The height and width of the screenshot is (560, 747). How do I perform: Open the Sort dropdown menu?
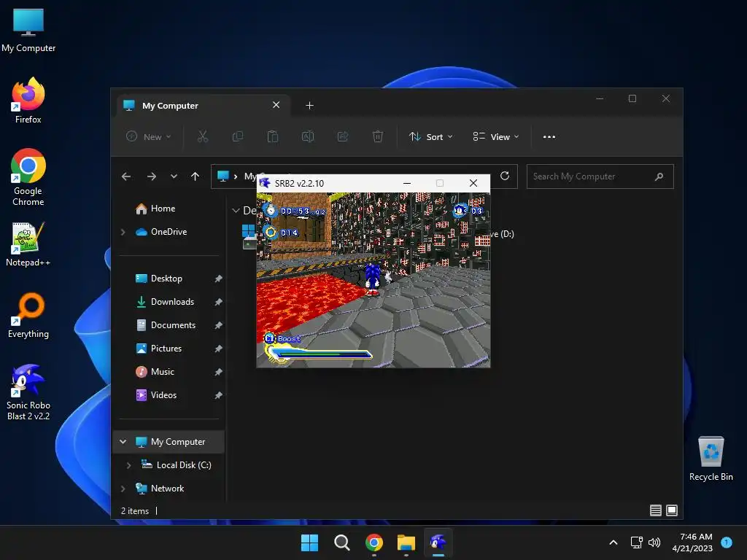coord(430,136)
